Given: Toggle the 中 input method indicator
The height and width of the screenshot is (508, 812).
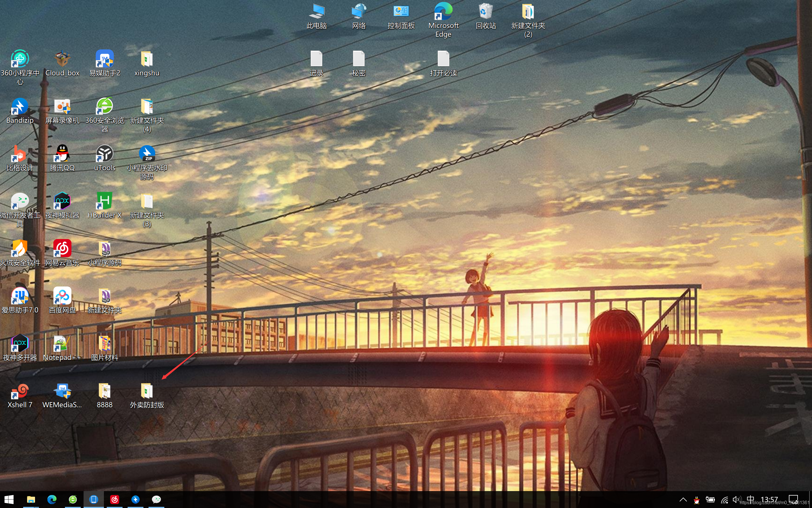Looking at the screenshot, I should point(750,499).
